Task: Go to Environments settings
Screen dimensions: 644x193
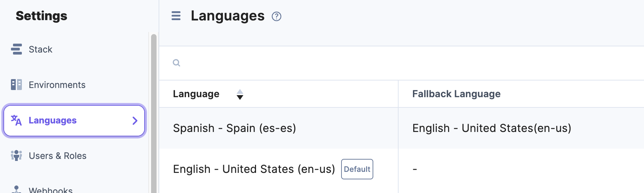Action: 57,85
